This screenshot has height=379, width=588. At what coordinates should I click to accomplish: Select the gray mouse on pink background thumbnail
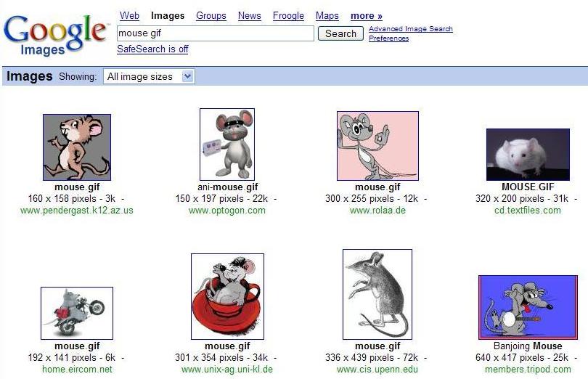377,145
